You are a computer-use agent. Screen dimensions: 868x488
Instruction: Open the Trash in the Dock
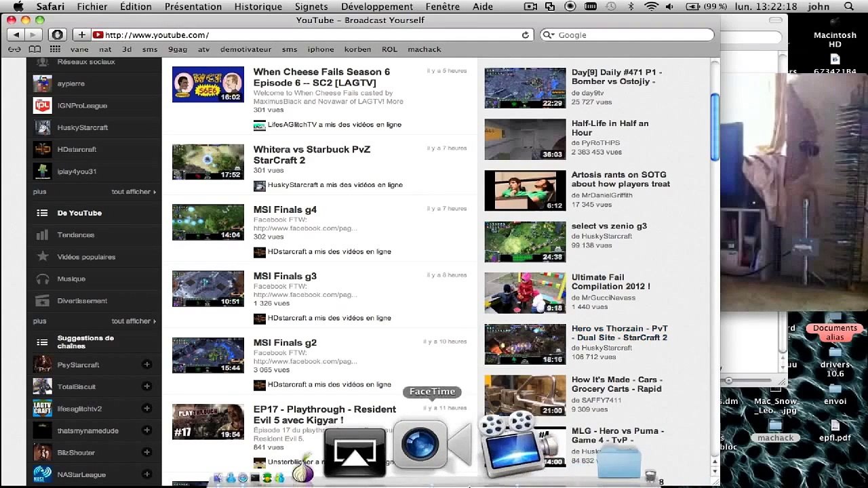[x=650, y=476]
